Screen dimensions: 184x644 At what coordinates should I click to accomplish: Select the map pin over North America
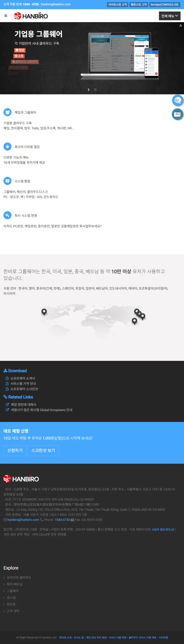[44, 312]
